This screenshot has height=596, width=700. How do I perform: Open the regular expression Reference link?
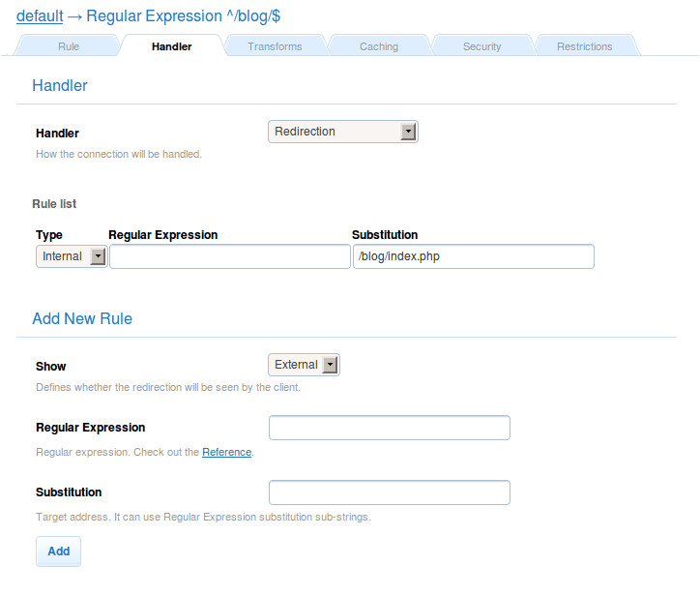pos(226,452)
